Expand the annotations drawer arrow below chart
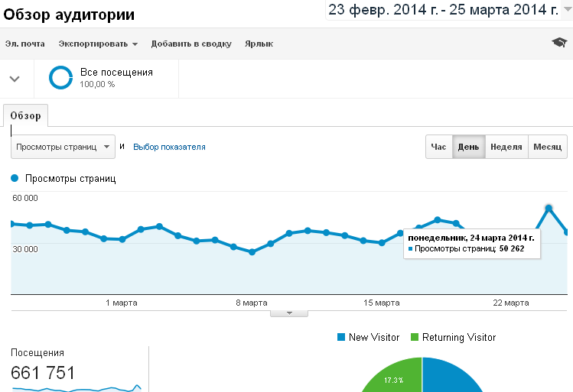 289,313
